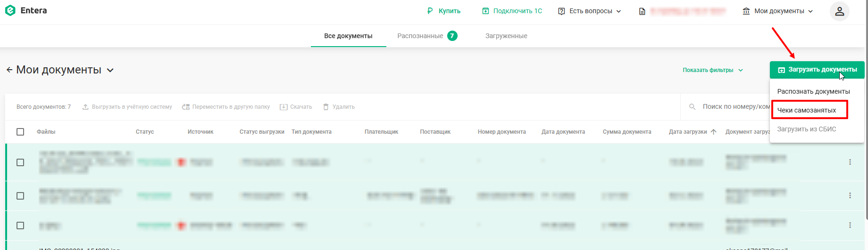Viewport: 868px width, 250px height.
Task: Click the question mark help icon
Action: click(561, 11)
